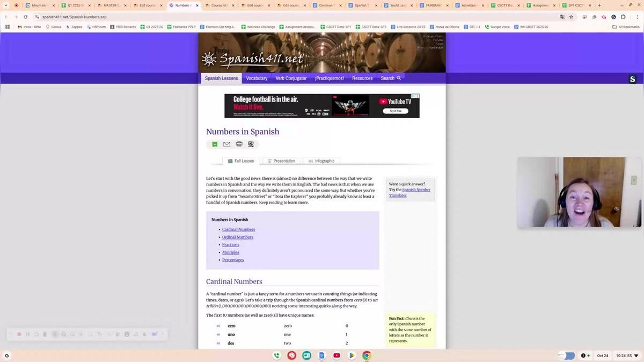The width and height of the screenshot is (644, 362).
Task: Open the Spanish Number Translator link
Action: click(416, 190)
